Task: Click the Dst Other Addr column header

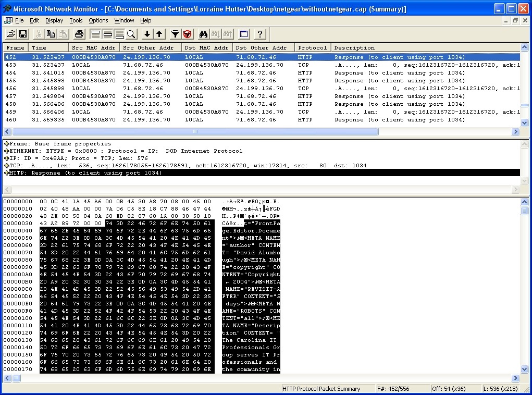Action: coord(263,47)
